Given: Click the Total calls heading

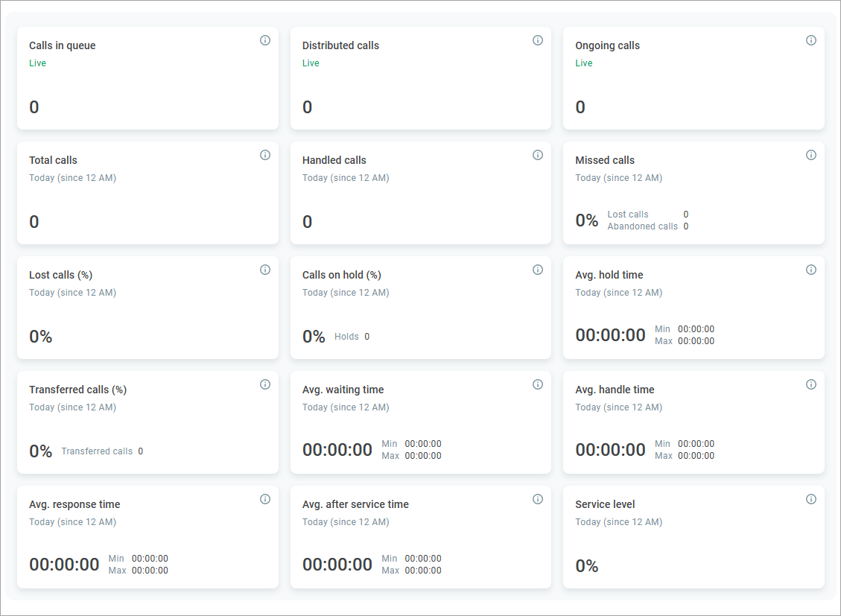Looking at the screenshot, I should [53, 160].
